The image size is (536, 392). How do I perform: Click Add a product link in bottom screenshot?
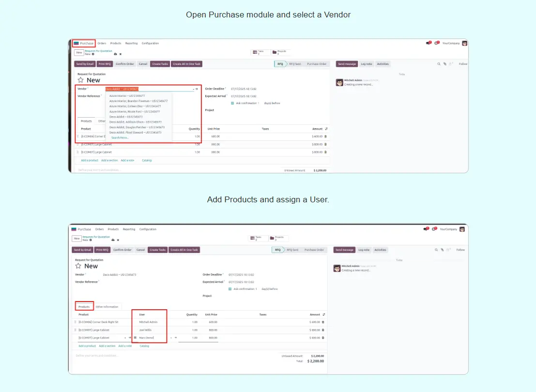pyautogui.click(x=87, y=346)
